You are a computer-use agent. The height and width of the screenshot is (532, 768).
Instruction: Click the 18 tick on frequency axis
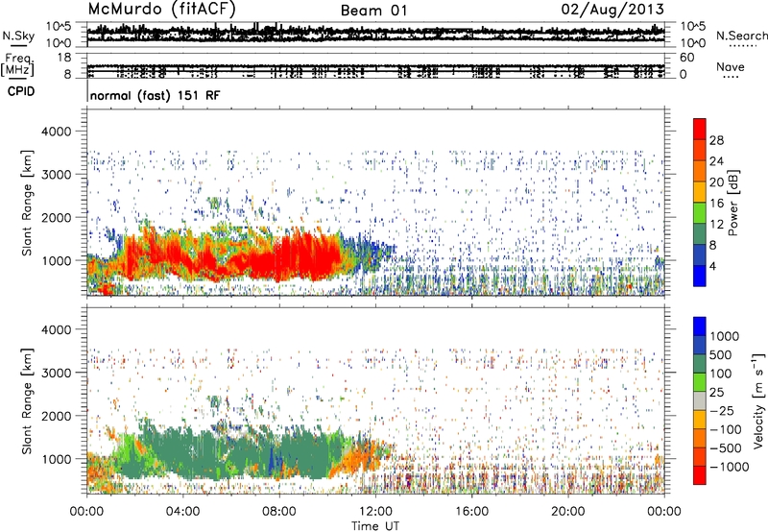pyautogui.click(x=64, y=58)
